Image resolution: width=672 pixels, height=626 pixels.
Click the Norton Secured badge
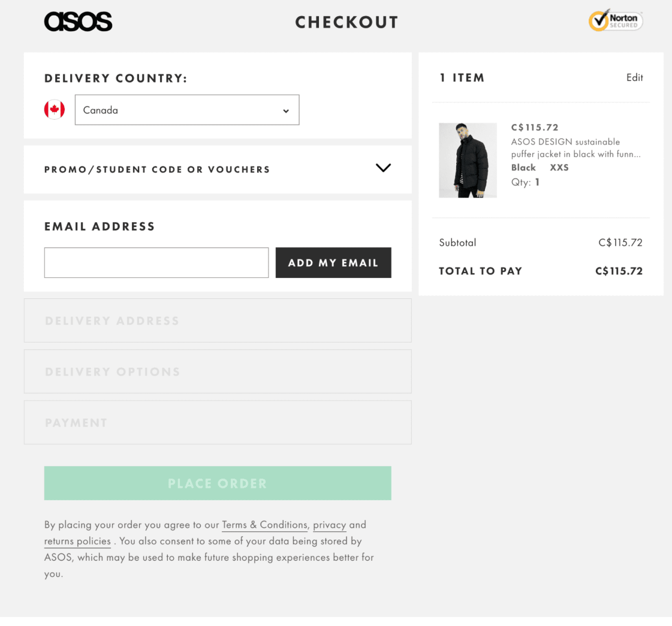pyautogui.click(x=616, y=20)
